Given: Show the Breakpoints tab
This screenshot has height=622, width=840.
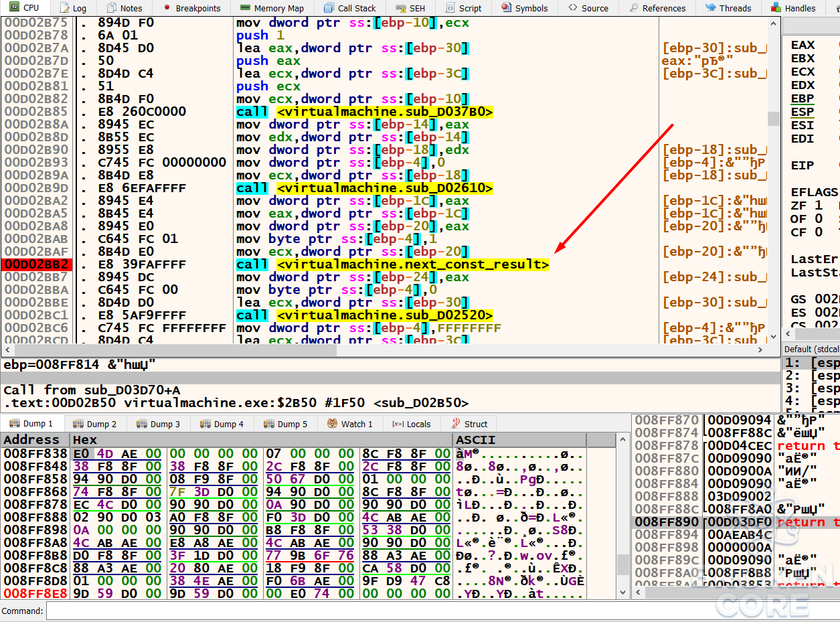Looking at the screenshot, I should click(191, 8).
